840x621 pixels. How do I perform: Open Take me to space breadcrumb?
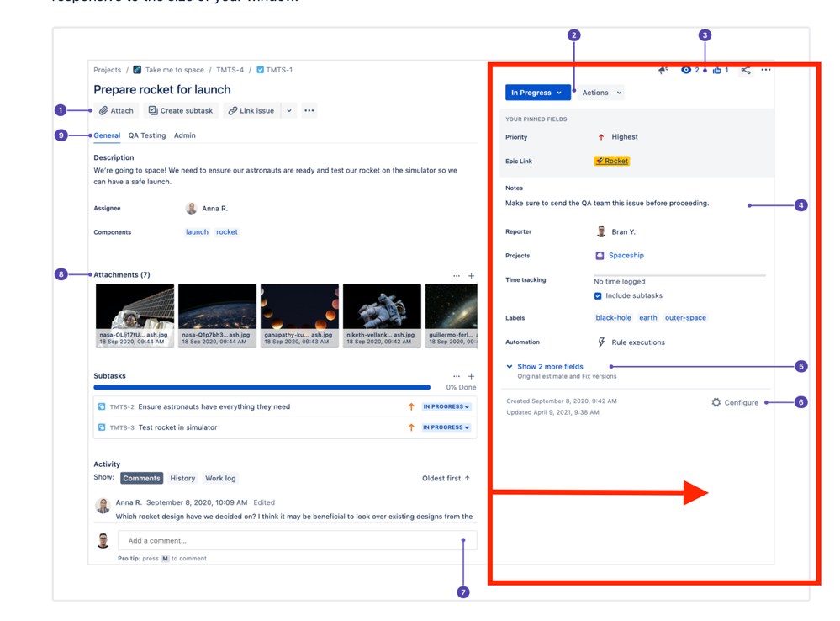tap(175, 70)
